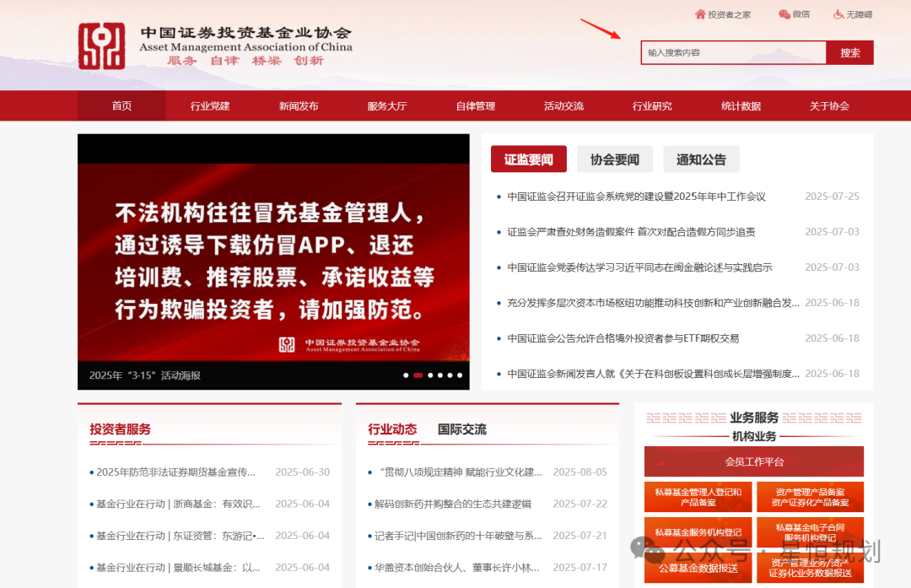Open the 行业研究 menu
The height and width of the screenshot is (588, 911).
pos(652,105)
